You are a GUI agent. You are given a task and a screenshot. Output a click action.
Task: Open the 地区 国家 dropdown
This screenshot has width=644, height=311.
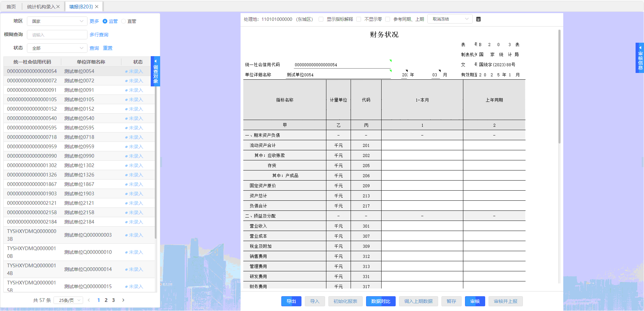(x=57, y=21)
